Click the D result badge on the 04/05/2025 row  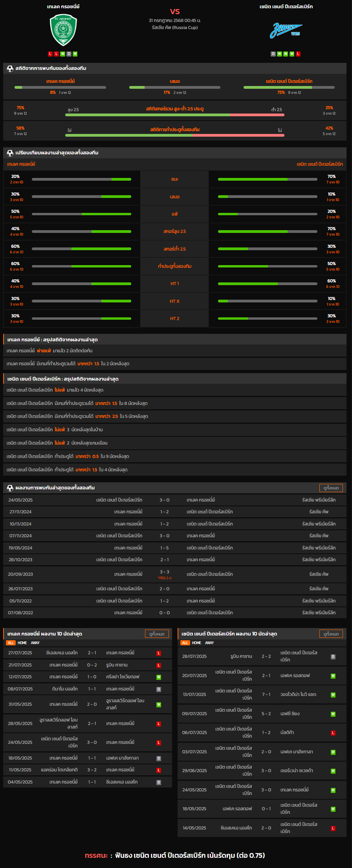pyautogui.click(x=159, y=782)
